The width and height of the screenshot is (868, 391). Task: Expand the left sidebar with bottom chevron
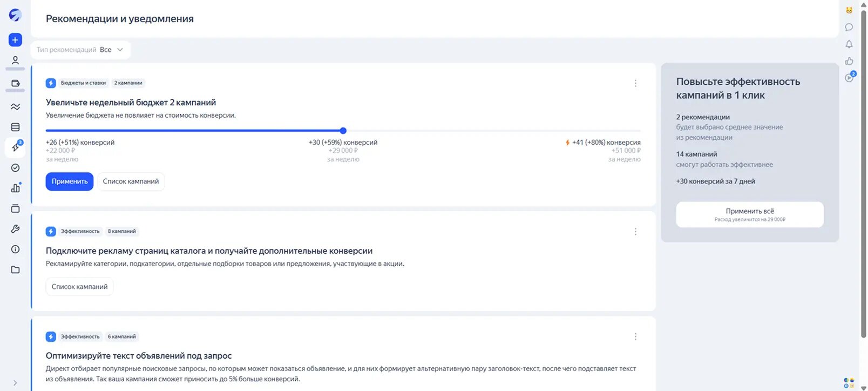[15, 383]
